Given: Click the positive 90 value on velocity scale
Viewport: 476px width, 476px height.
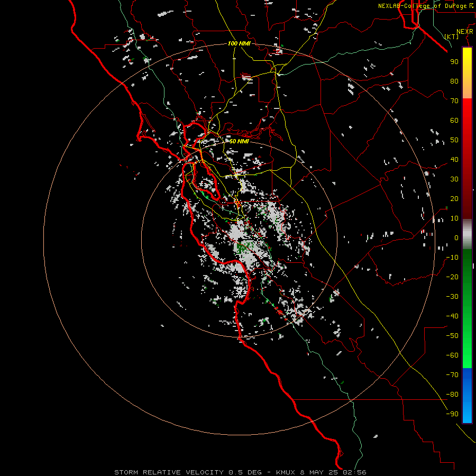Looking at the screenshot, I should [x=454, y=62].
